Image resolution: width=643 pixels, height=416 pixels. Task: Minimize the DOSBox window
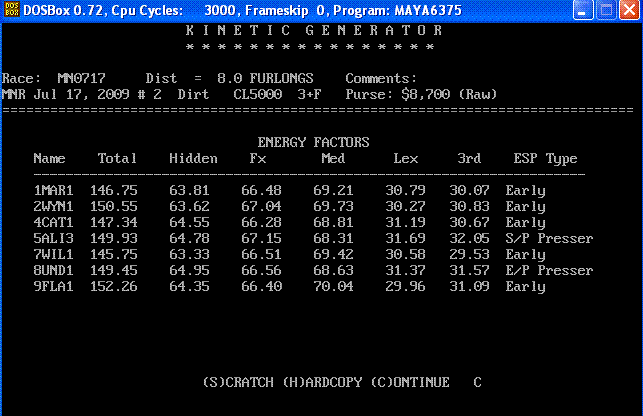point(583,10)
